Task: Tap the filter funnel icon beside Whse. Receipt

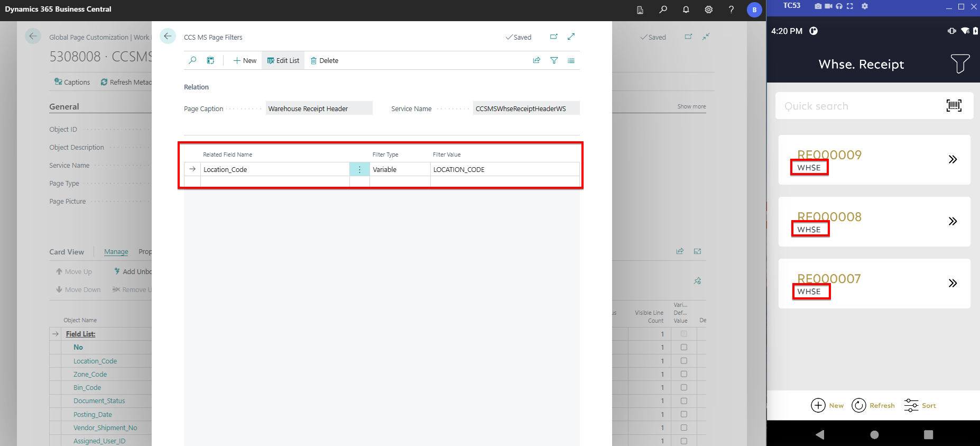Action: (x=959, y=64)
